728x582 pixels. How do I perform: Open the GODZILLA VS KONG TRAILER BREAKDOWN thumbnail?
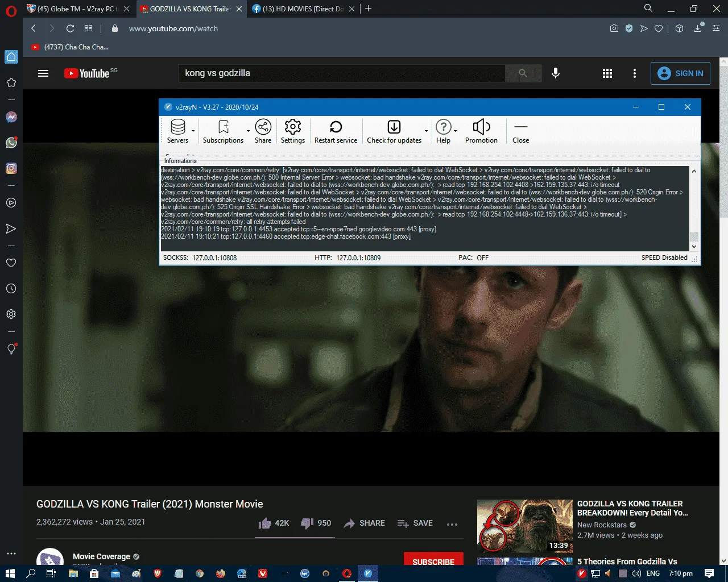[524, 526]
